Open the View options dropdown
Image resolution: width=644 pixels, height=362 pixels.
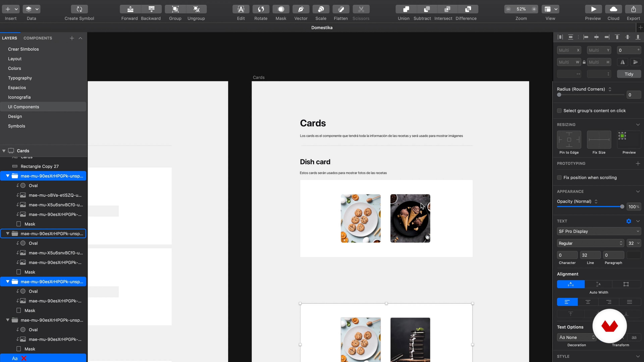click(x=550, y=9)
